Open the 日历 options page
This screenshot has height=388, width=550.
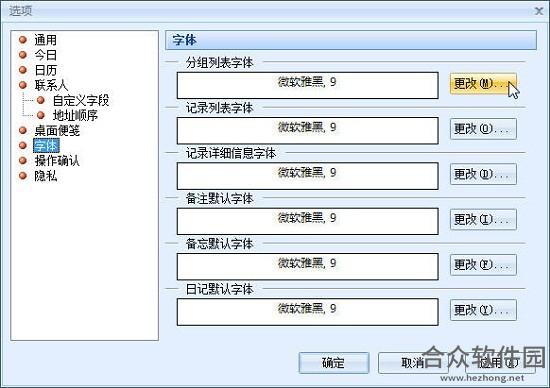click(45, 70)
